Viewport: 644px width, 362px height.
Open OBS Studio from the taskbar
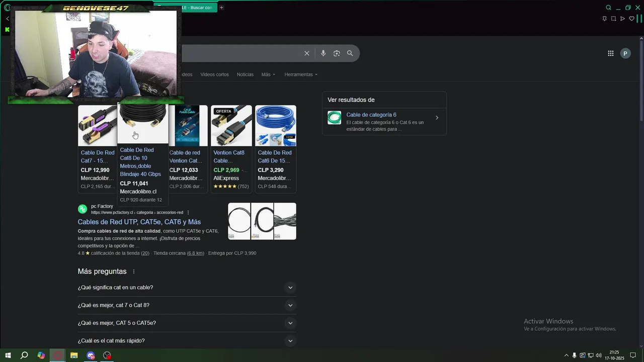(107, 355)
